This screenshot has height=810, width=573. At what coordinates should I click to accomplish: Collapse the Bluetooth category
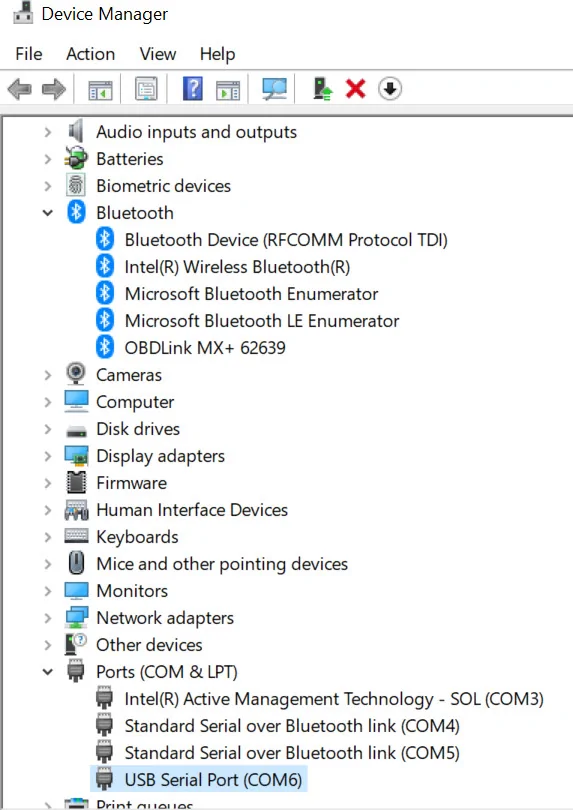(48, 213)
